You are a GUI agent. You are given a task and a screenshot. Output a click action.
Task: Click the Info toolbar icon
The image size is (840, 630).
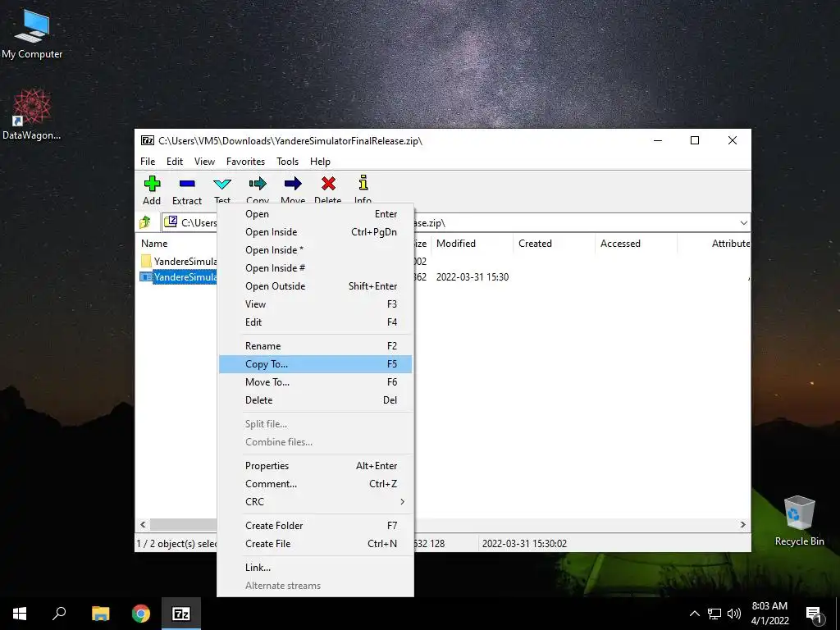[x=363, y=183]
